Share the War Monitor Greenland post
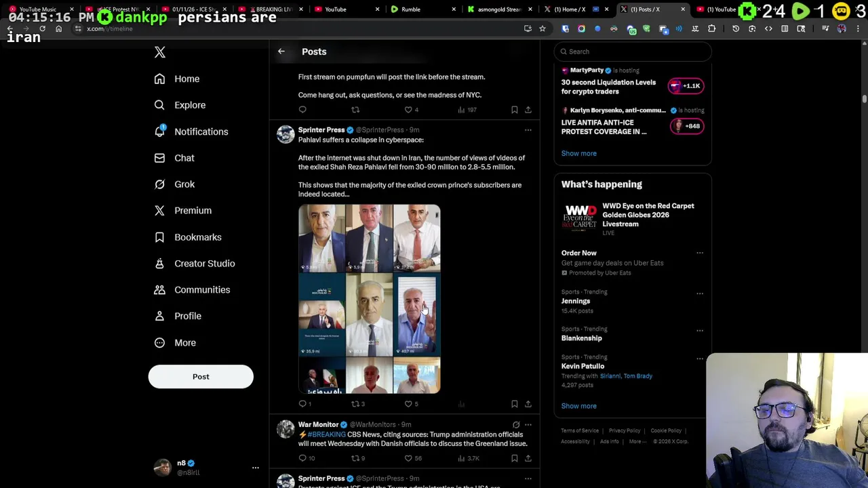This screenshot has width=868, height=488. (x=528, y=458)
